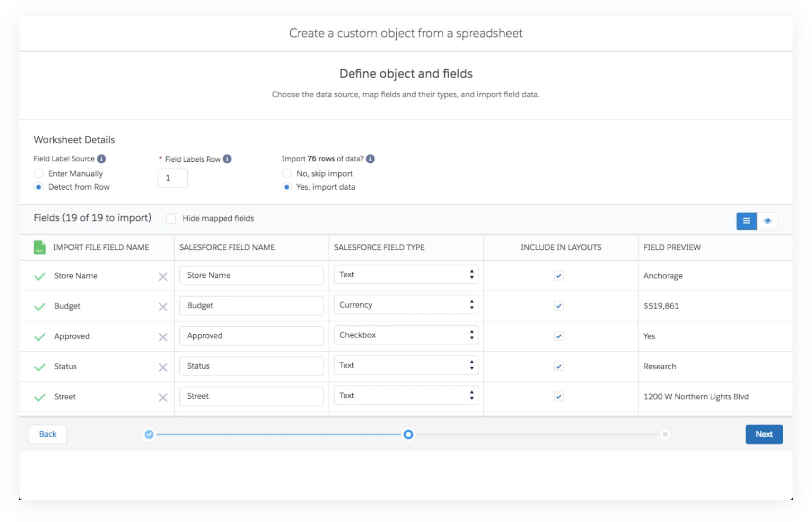The width and height of the screenshot is (812, 522).
Task: Remove the Budget field mapping with X
Action: click(163, 307)
